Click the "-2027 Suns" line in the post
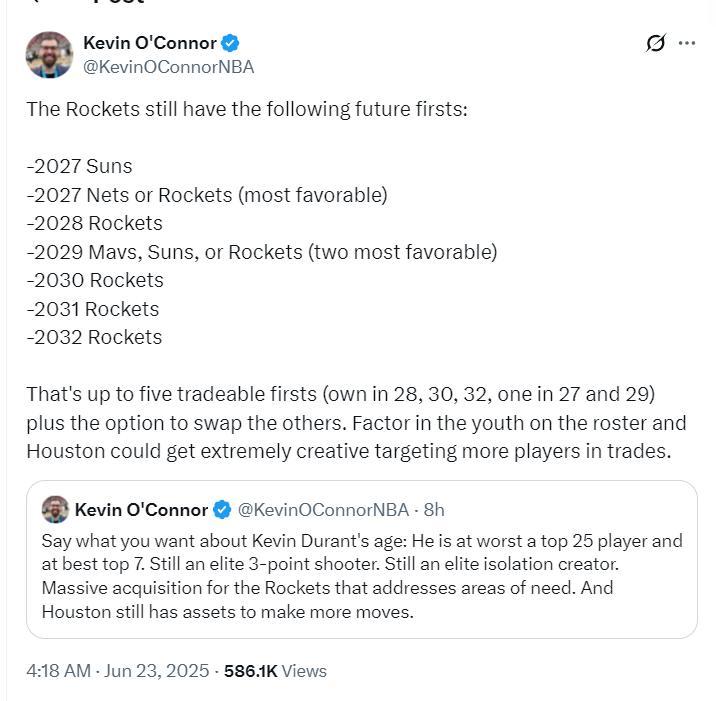The height and width of the screenshot is (701, 716). tap(80, 166)
